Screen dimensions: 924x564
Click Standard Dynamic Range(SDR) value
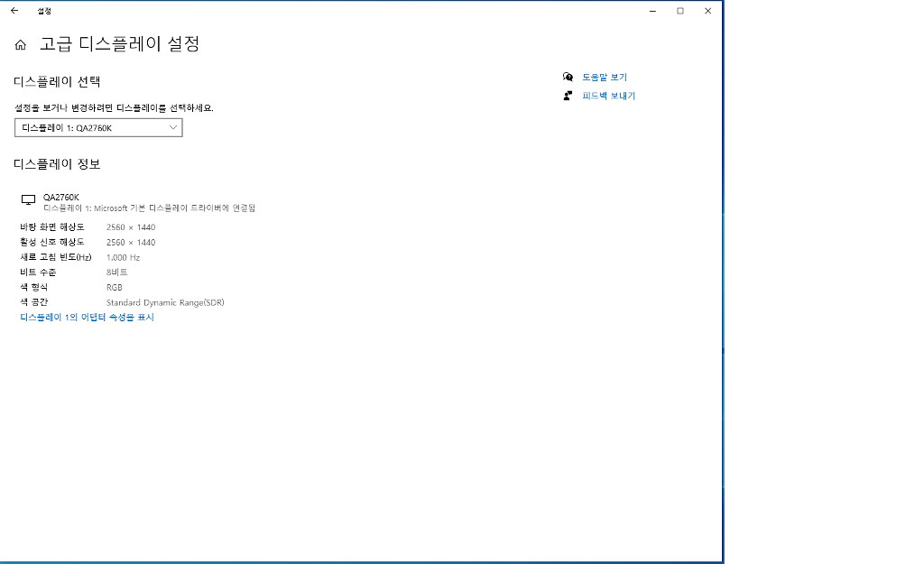[x=165, y=302]
